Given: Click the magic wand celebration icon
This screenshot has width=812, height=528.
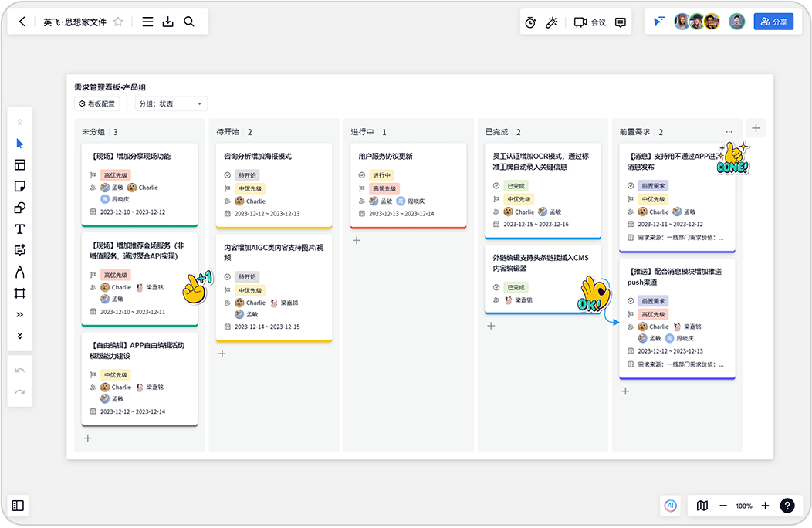Looking at the screenshot, I should tap(552, 22).
